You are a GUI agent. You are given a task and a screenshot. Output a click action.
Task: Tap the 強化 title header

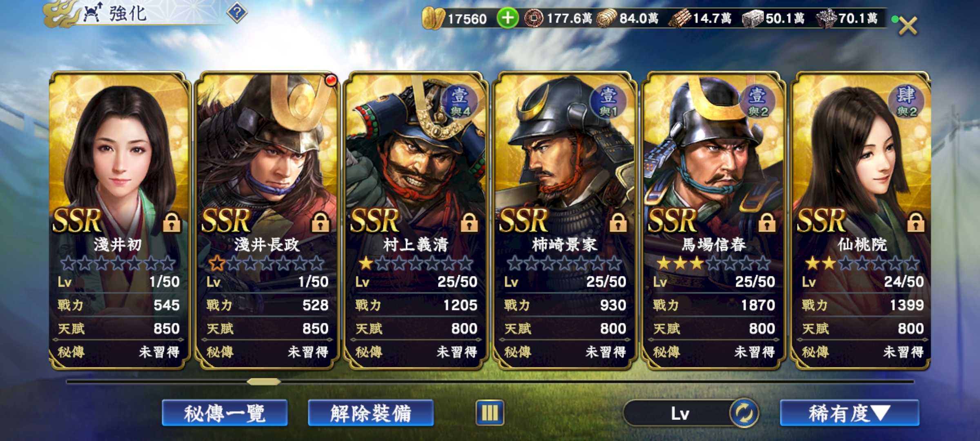coord(127,13)
